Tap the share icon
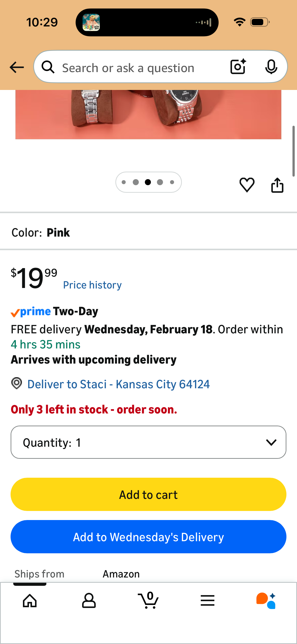 pyautogui.click(x=277, y=185)
